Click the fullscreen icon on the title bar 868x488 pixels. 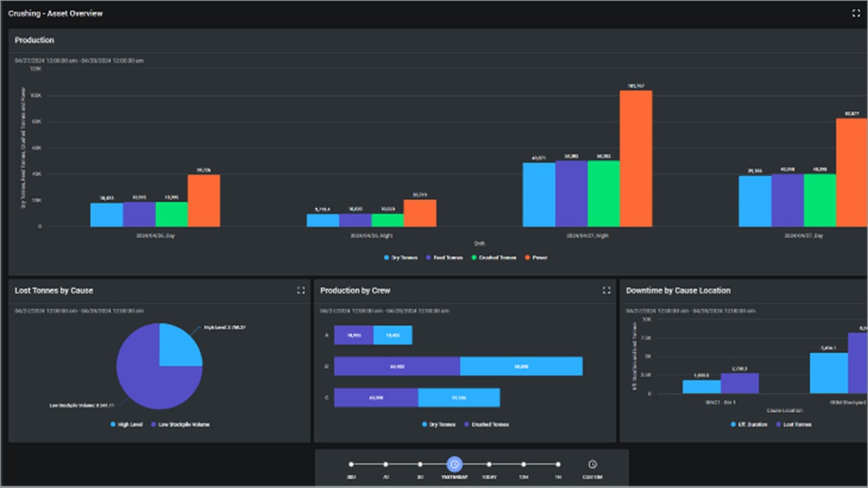[x=856, y=13]
